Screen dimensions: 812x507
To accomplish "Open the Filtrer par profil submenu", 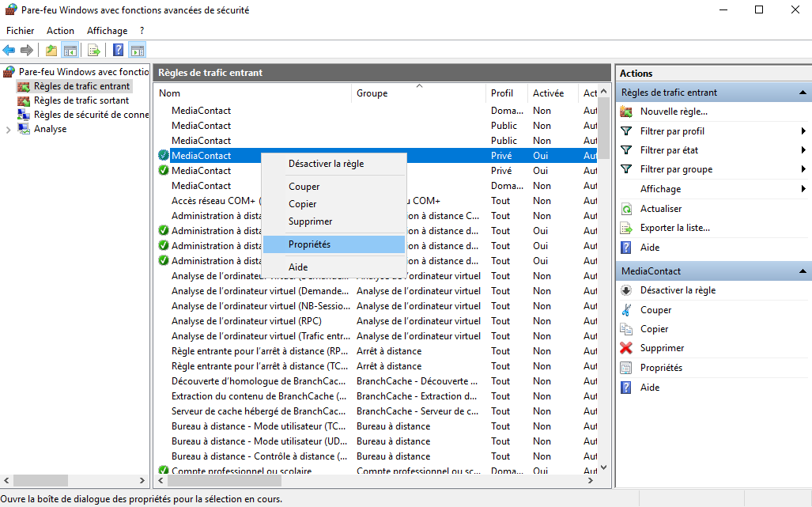I will click(x=672, y=131).
